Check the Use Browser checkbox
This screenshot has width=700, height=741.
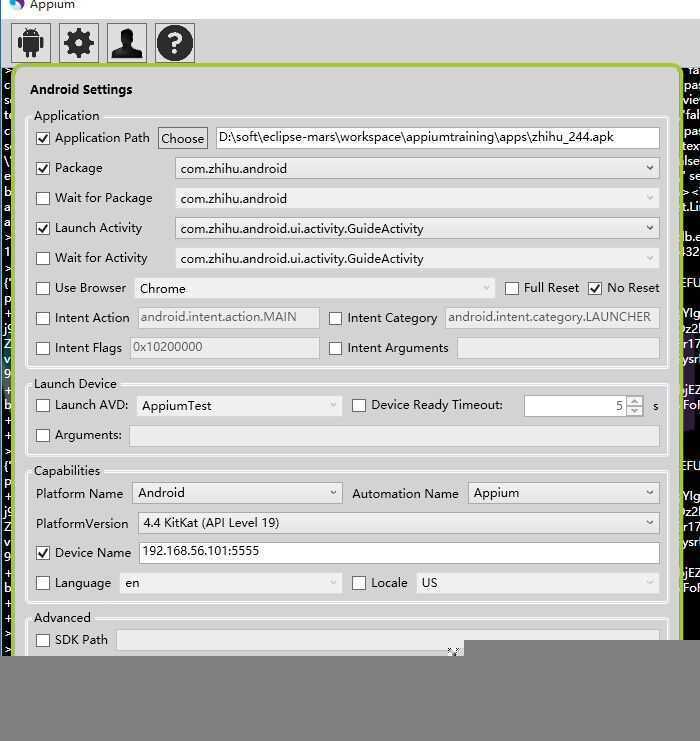pyautogui.click(x=43, y=288)
